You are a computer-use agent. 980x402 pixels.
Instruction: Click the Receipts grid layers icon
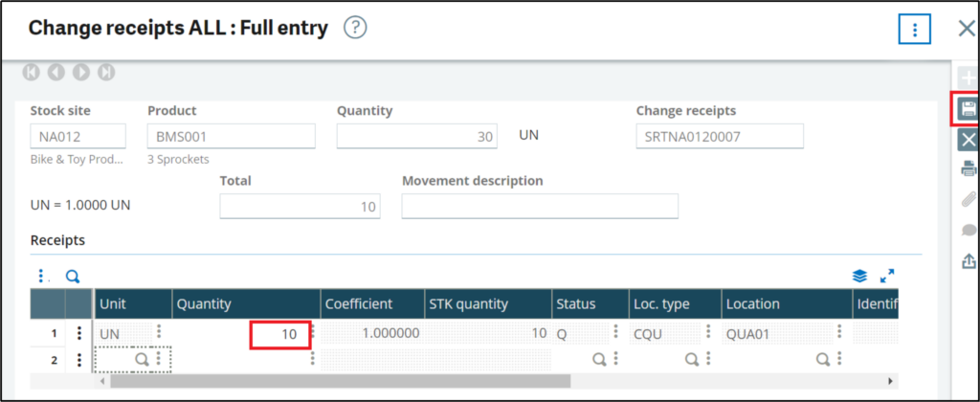click(859, 276)
